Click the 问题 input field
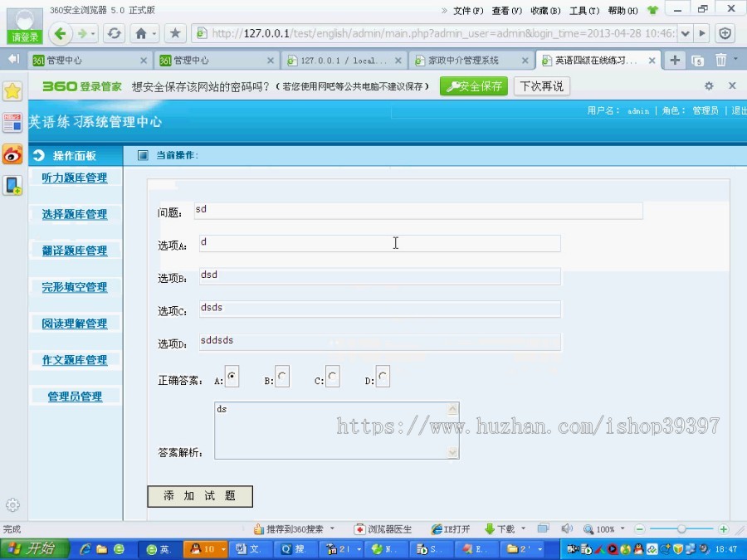The image size is (747, 560). click(418, 211)
